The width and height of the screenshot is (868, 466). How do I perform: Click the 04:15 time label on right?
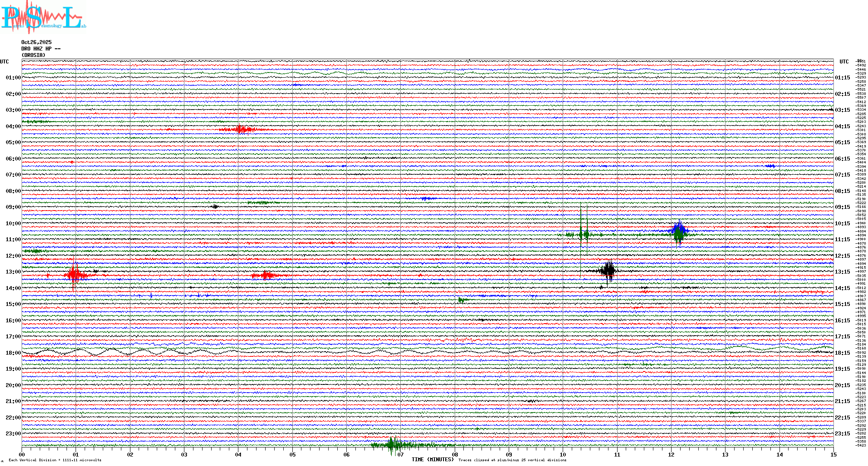click(842, 126)
